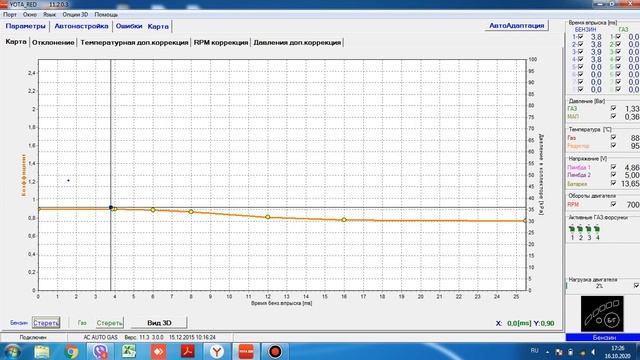Screen dimensions: 640x360
Task: Toggle gas injector 4 checkbox
Action: tap(618, 59)
